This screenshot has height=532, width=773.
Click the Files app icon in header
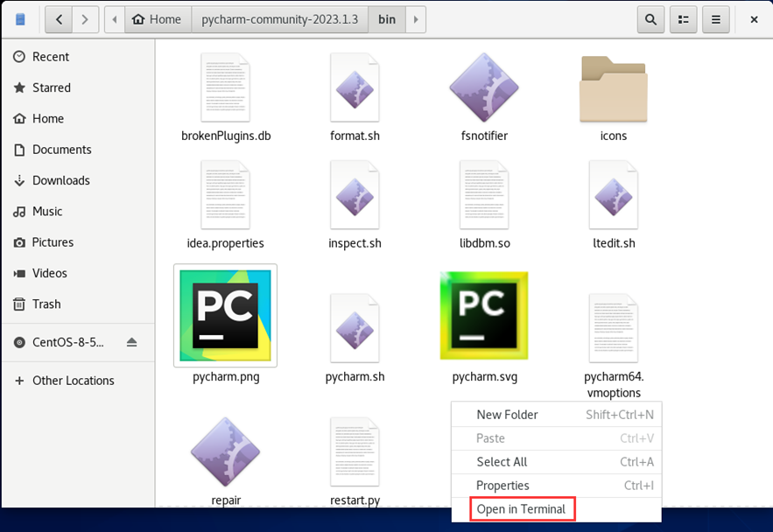tap(20, 20)
